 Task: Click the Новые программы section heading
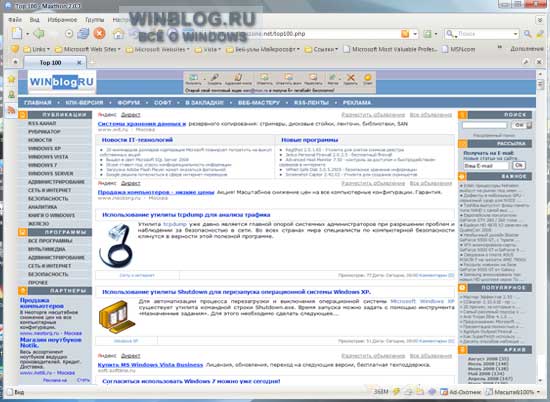click(x=310, y=140)
